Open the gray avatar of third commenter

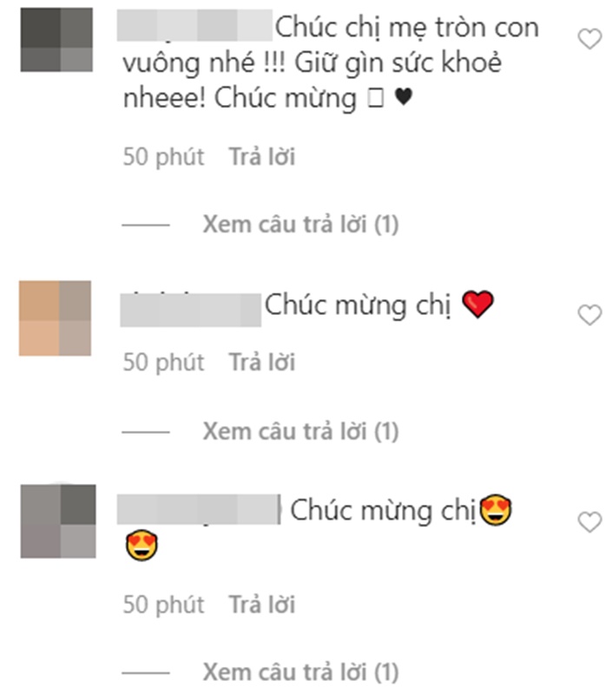58,521
